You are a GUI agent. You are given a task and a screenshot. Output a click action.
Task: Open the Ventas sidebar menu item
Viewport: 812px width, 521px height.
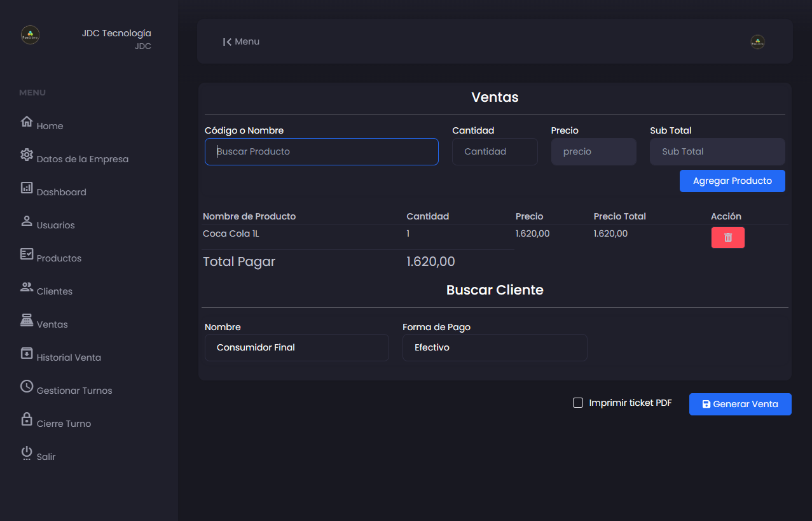click(52, 324)
